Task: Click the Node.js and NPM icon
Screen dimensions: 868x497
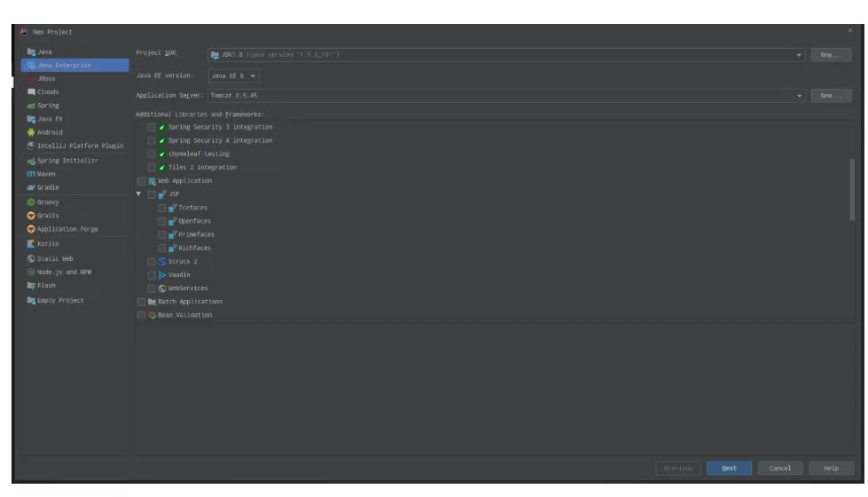Action: tap(31, 272)
